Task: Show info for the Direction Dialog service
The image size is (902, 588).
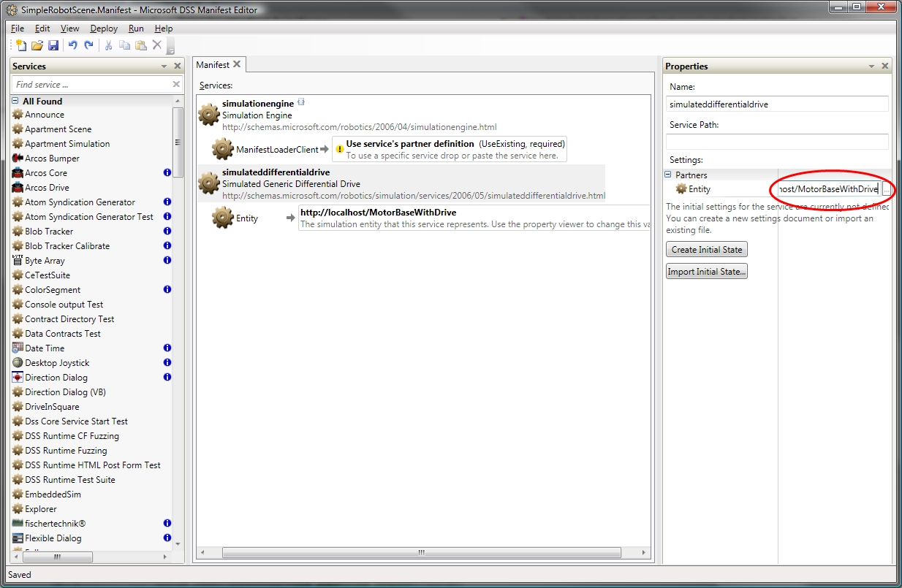Action: coord(167,378)
